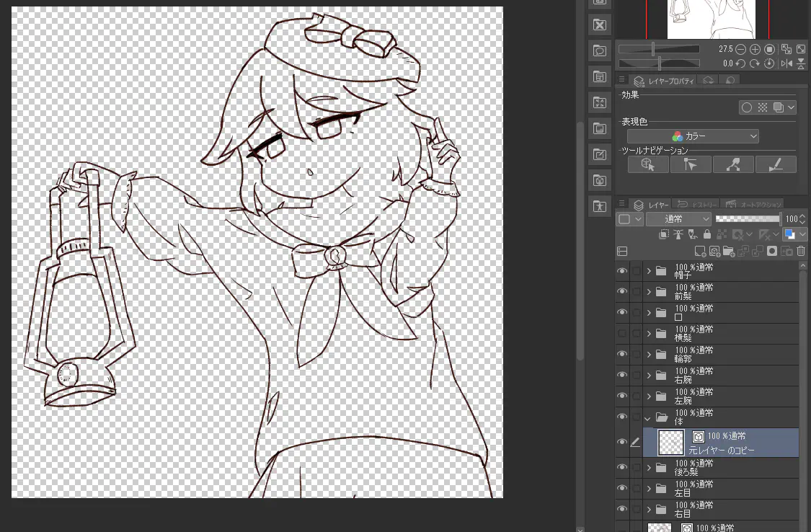811x532 pixels.
Task: Zoom out the navigator view
Action: [x=740, y=49]
